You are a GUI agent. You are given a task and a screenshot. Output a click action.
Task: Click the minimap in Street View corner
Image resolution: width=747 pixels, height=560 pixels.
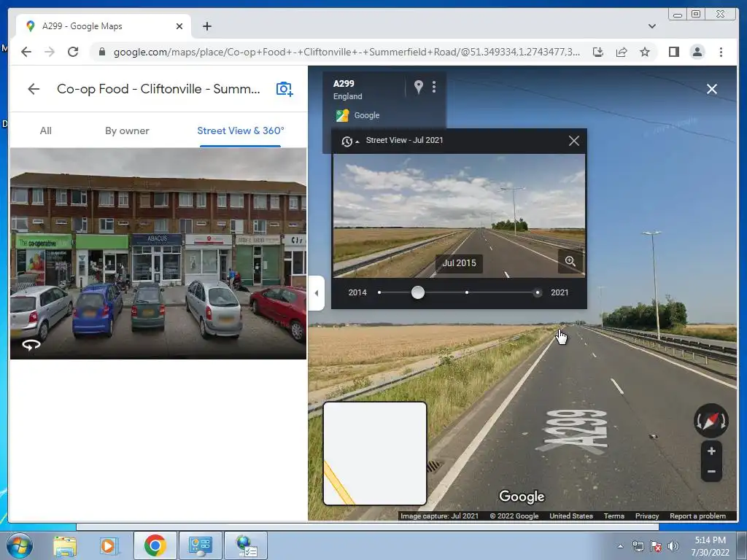pyautogui.click(x=375, y=454)
